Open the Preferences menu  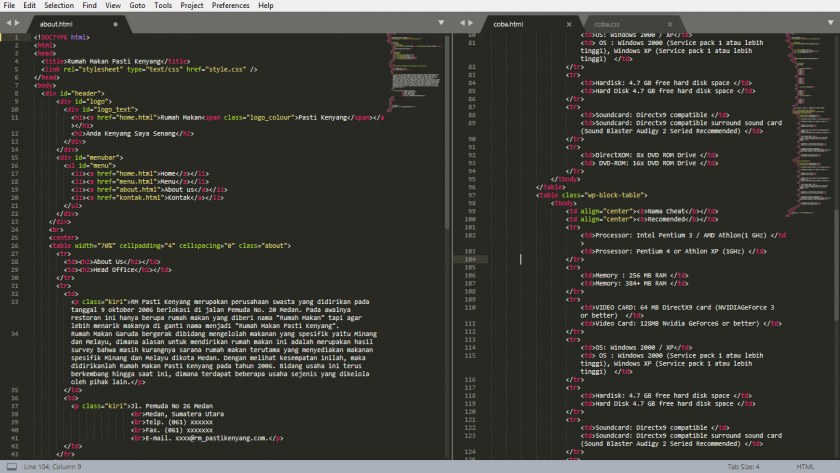[230, 5]
